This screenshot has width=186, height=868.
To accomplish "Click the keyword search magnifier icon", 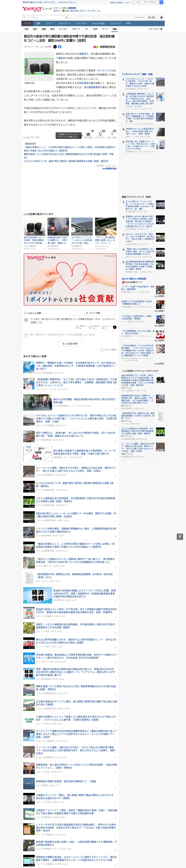I will tap(66, 18).
